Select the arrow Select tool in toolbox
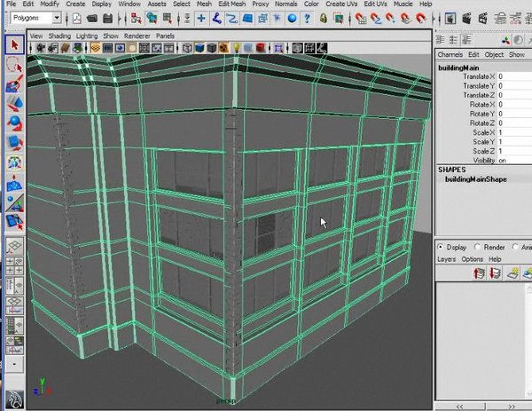The height and width of the screenshot is (411, 532). tap(13, 43)
